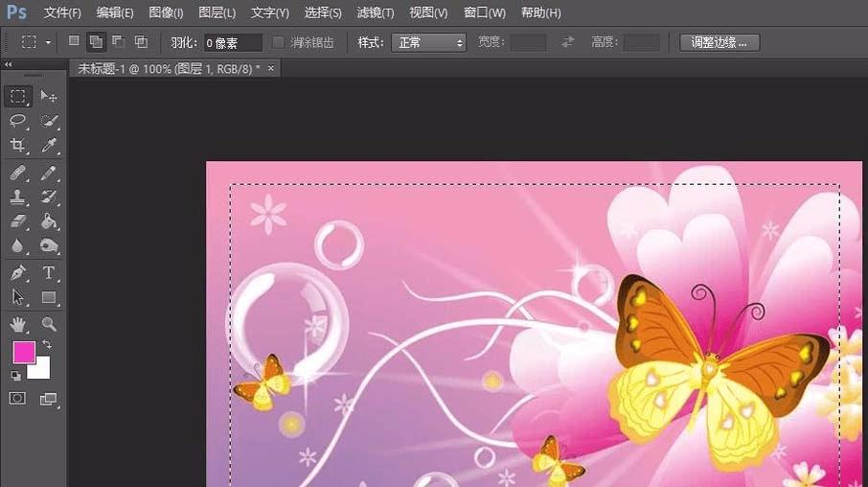Choose Subtract from Selection mode
The width and height of the screenshot is (868, 487).
pos(119,41)
